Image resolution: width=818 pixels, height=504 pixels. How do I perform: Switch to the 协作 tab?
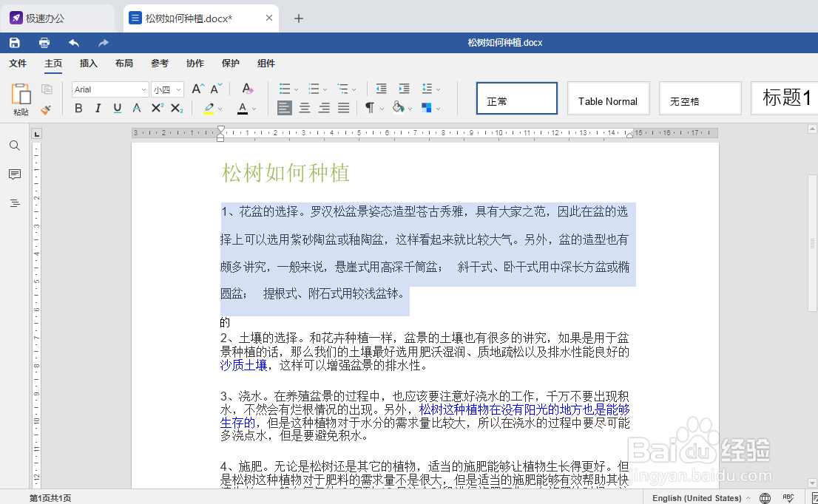pyautogui.click(x=195, y=63)
